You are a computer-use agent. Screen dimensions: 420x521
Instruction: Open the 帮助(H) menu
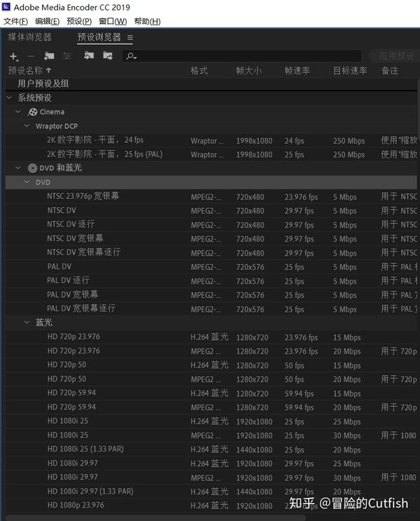click(147, 21)
